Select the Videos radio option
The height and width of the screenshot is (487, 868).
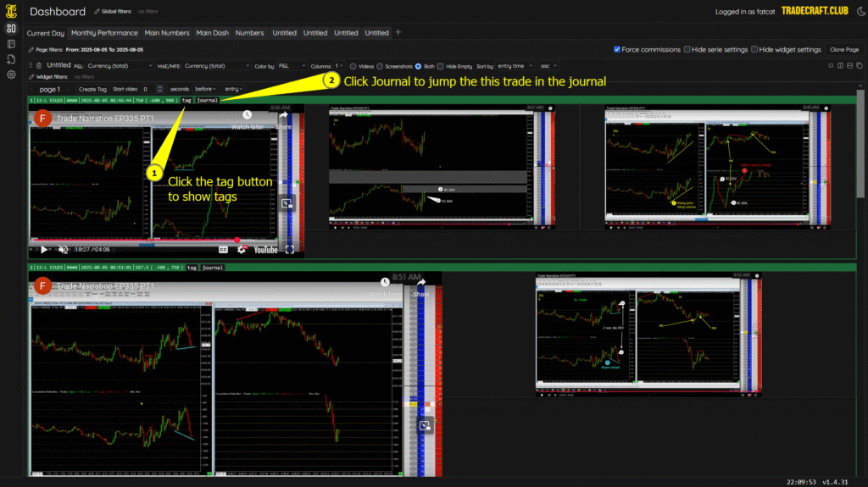click(353, 66)
